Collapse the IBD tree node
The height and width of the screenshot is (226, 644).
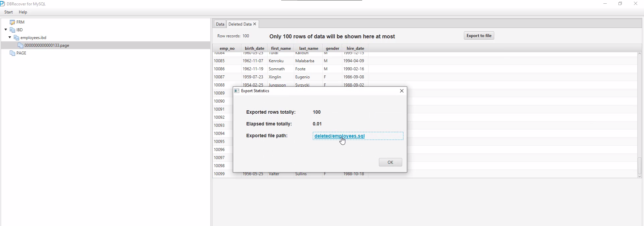[x=6, y=30]
